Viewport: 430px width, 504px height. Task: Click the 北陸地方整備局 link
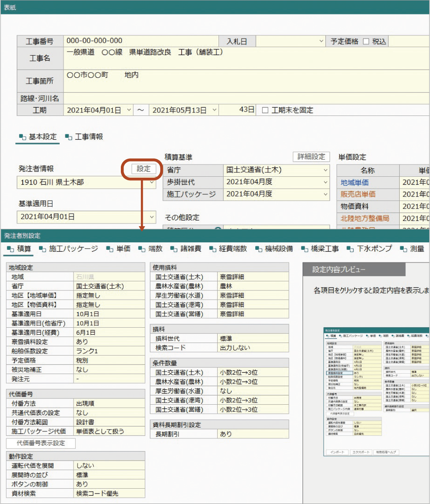point(365,219)
